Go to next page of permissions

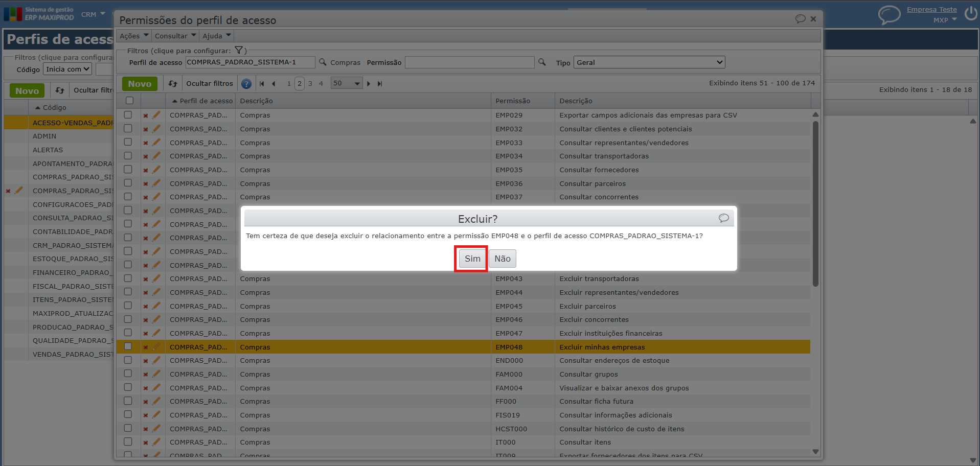tap(369, 84)
